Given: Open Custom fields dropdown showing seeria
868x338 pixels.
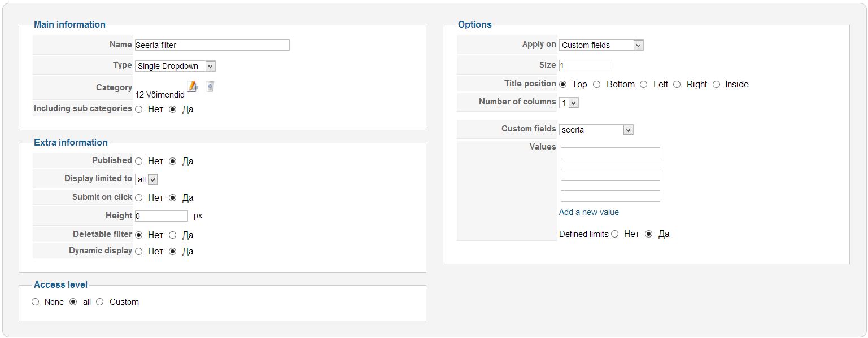Looking at the screenshot, I should [x=596, y=130].
